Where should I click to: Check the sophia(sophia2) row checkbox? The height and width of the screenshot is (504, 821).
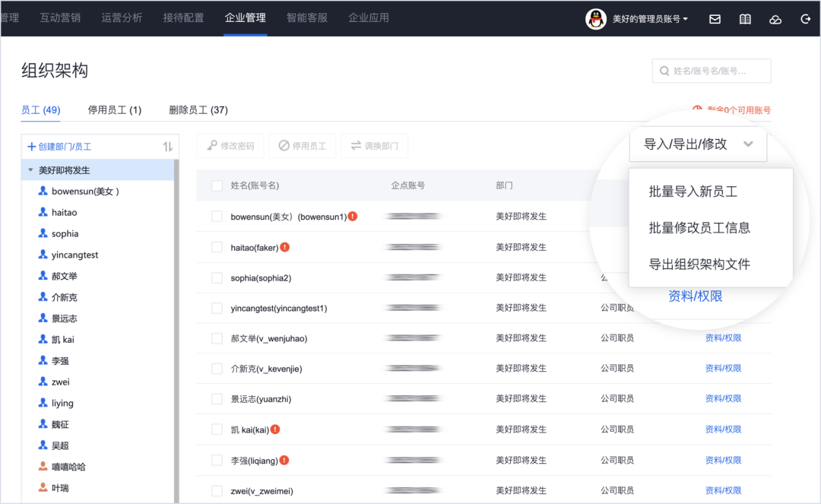217,278
